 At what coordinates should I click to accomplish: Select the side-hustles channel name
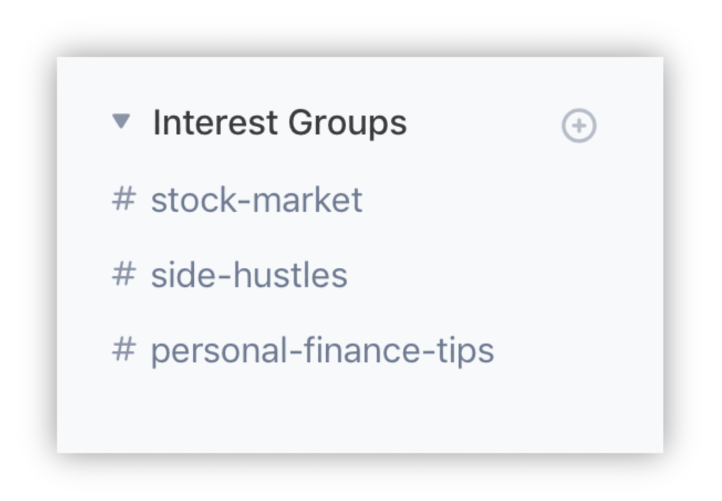point(249,275)
